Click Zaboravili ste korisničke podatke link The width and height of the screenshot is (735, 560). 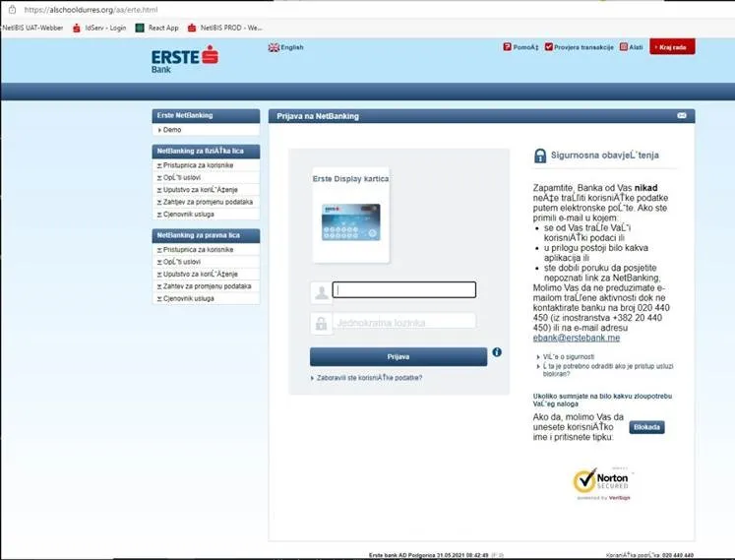point(369,378)
